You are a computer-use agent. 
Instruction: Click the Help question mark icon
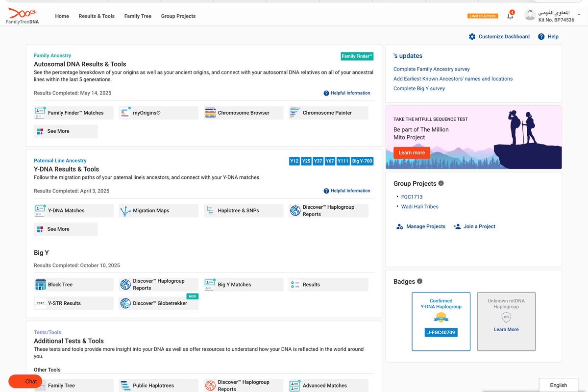click(x=541, y=37)
